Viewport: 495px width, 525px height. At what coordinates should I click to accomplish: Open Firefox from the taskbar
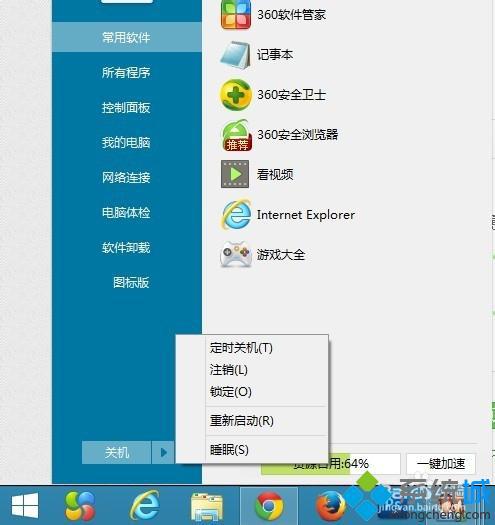[330, 506]
